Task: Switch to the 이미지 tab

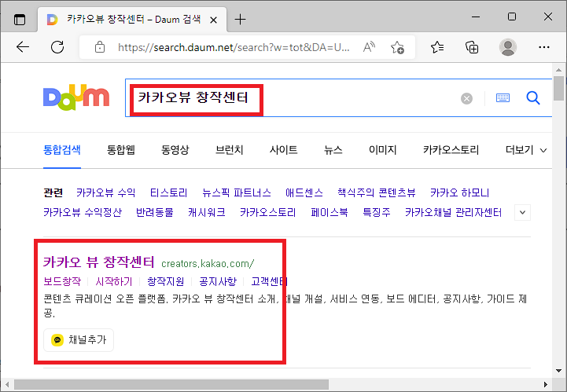Action: click(x=382, y=149)
